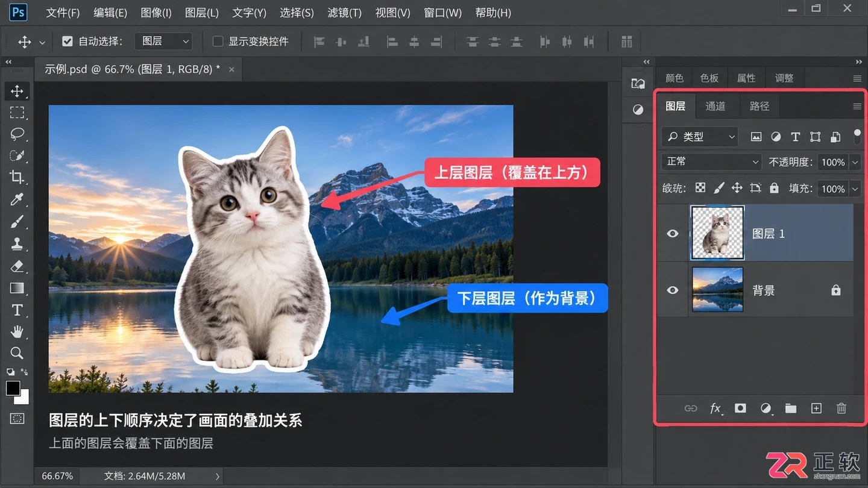868x488 pixels.
Task: Activate the Zoom tool
Action: click(x=17, y=353)
